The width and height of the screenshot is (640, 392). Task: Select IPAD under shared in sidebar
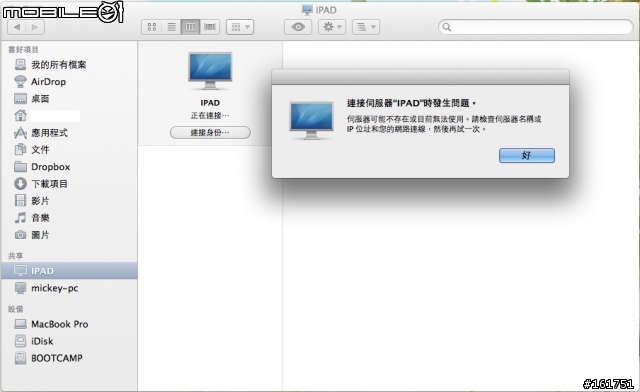pyautogui.click(x=69, y=271)
